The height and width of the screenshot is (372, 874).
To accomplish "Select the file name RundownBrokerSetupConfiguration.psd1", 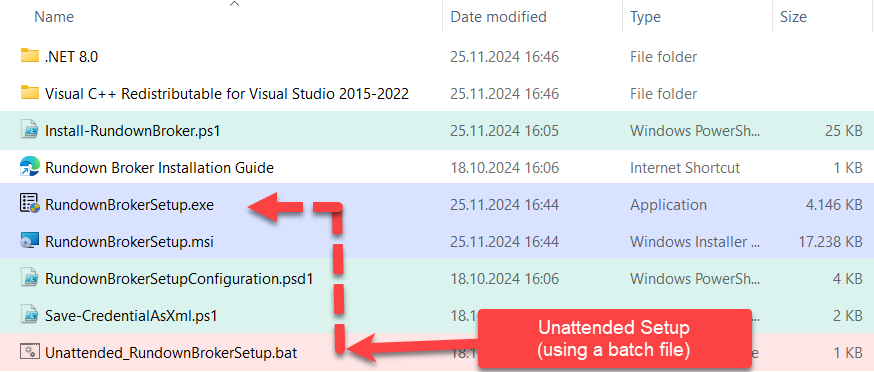I will click(178, 279).
